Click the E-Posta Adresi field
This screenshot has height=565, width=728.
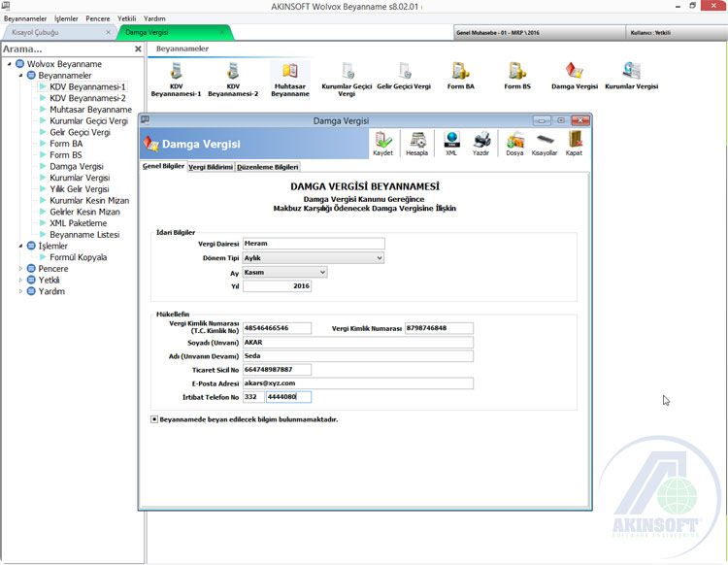(358, 383)
